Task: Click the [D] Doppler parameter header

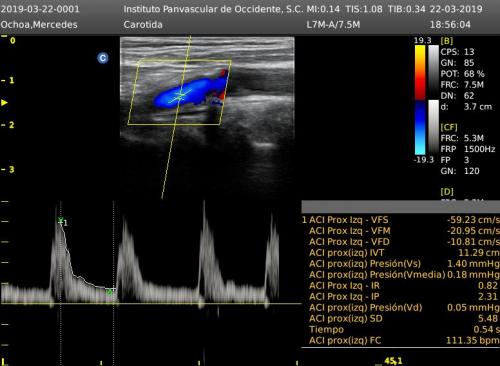Action: [x=447, y=192]
